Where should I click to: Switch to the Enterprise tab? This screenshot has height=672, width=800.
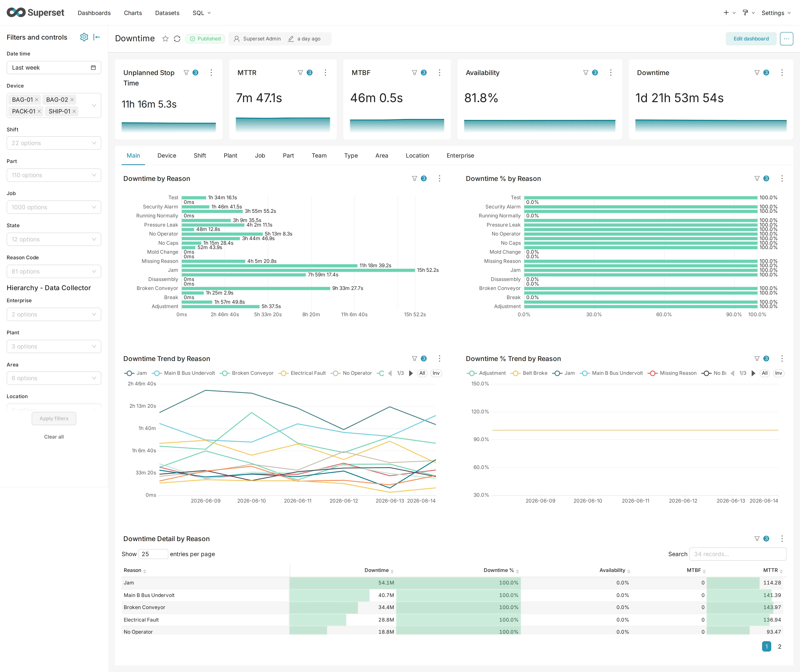(x=460, y=155)
